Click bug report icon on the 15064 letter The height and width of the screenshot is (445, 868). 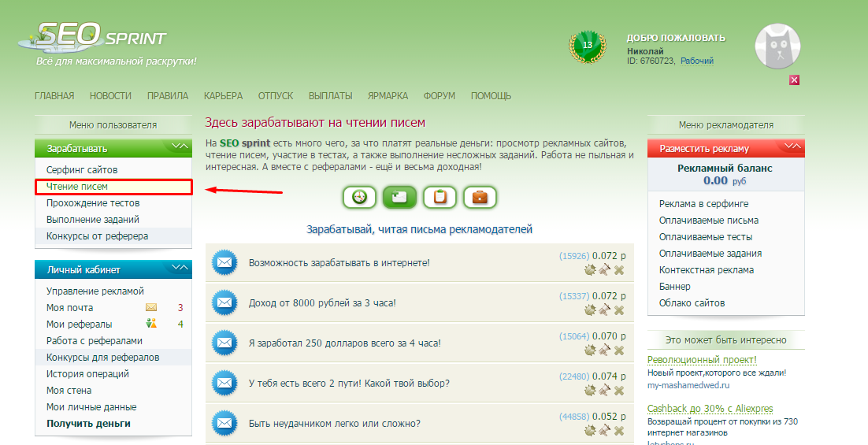tap(590, 350)
